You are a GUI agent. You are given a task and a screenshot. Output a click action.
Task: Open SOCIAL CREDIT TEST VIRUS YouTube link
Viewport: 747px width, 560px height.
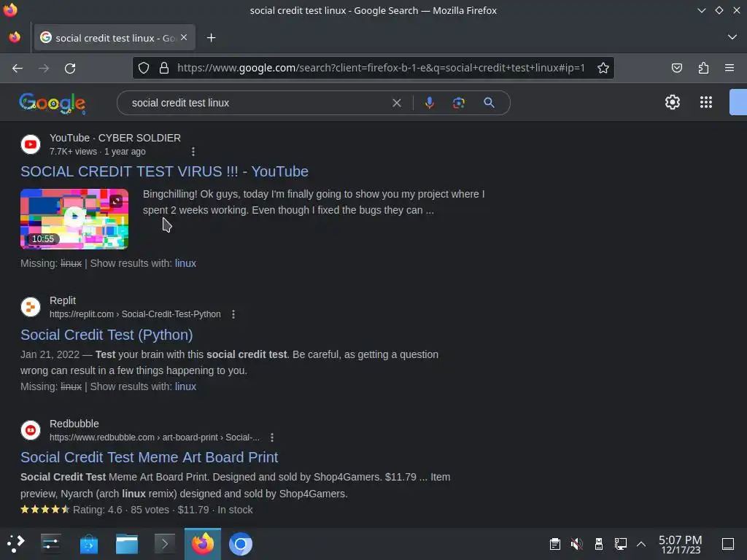pos(164,171)
